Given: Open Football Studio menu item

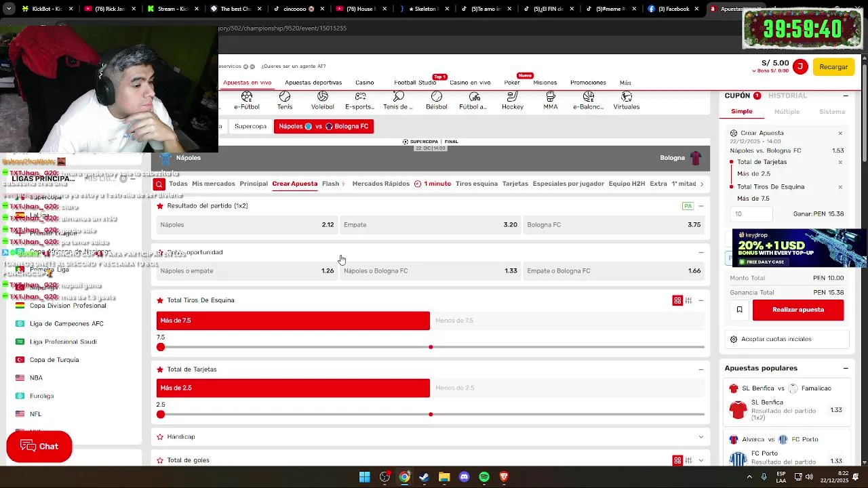Looking at the screenshot, I should coord(415,83).
